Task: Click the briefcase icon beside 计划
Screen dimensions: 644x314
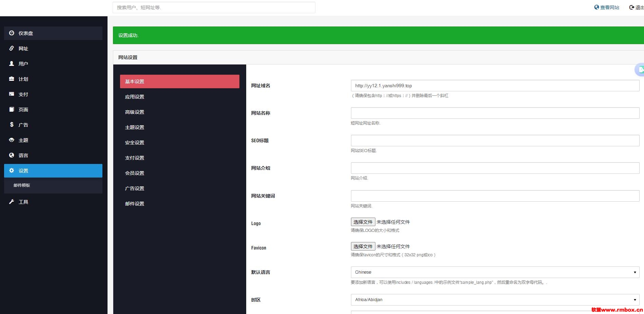Action: [12, 79]
